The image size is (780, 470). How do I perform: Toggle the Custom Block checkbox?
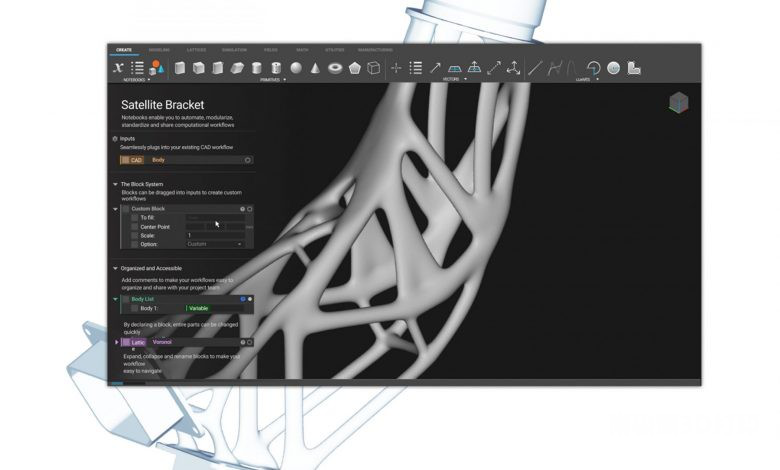tap(126, 209)
